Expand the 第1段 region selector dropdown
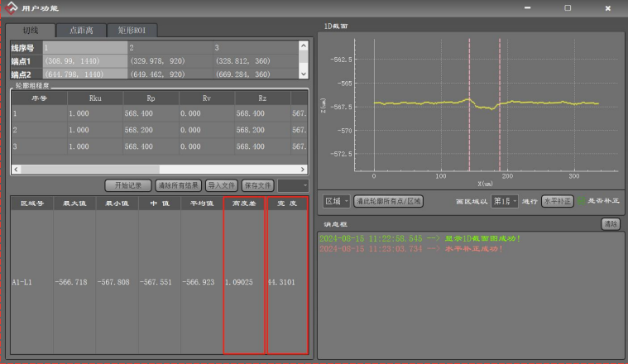The width and height of the screenshot is (628, 364). 505,201
